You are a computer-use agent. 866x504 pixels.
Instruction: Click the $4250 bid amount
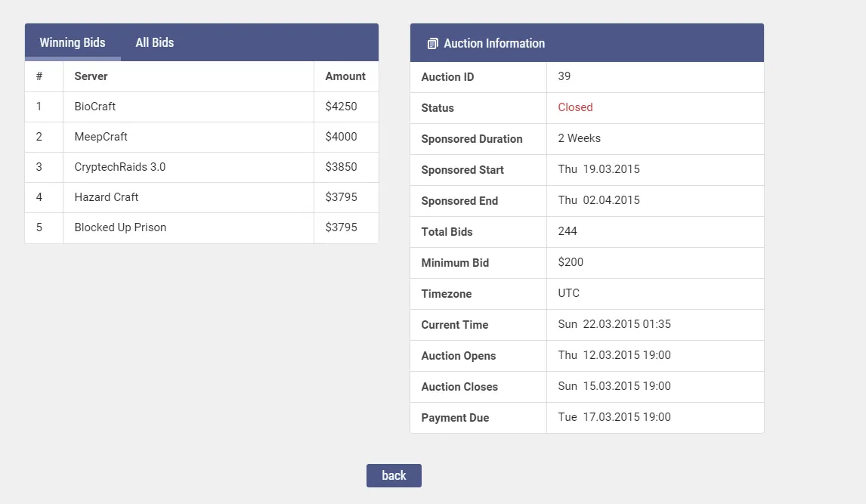[x=341, y=107]
